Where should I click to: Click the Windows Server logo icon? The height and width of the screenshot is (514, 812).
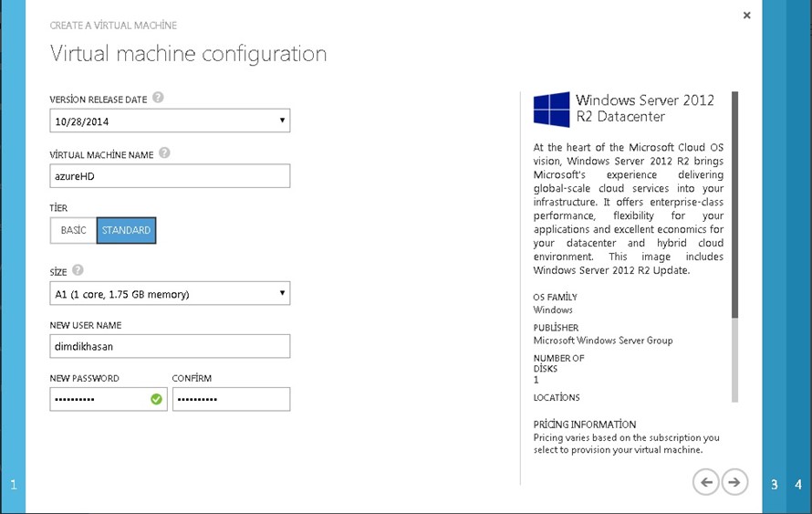551,109
